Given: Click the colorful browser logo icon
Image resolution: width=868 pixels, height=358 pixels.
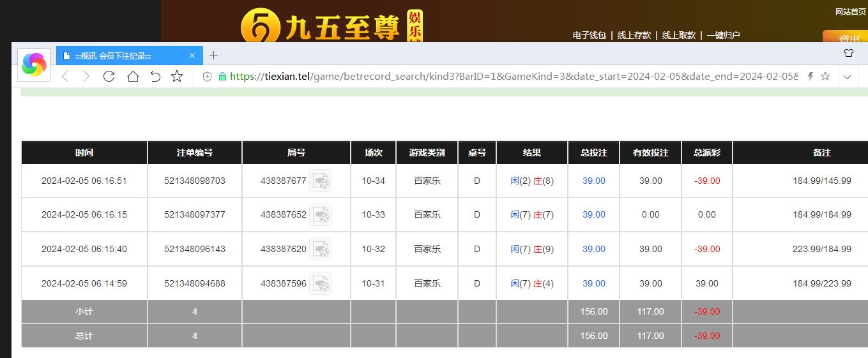Looking at the screenshot, I should (x=34, y=64).
